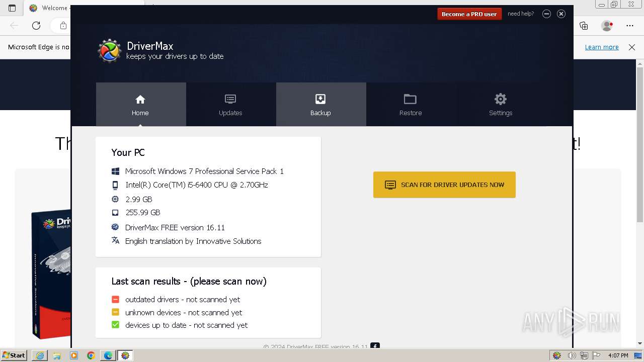Click the DriverMax system tray icon
This screenshot has height=362, width=644.
click(x=557, y=355)
